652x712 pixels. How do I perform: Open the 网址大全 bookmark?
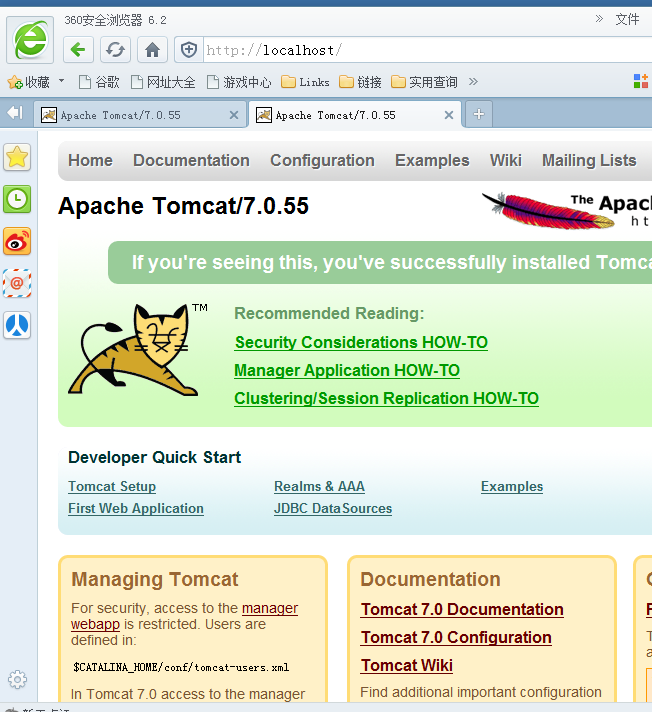pyautogui.click(x=163, y=82)
